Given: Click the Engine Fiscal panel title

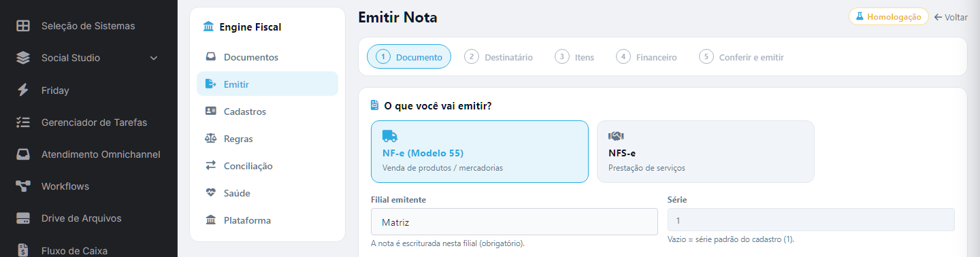Looking at the screenshot, I should (x=250, y=27).
